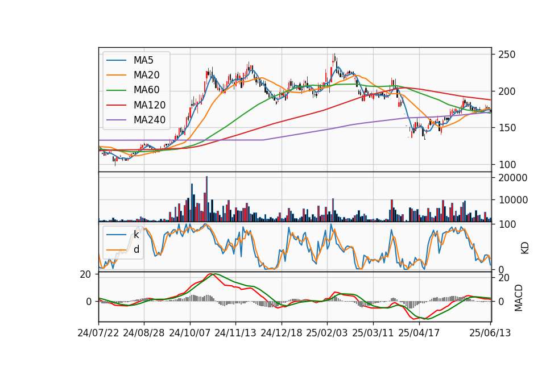This screenshot has height=392, width=546.
Task: Click the 20000 volume axis value
Action: coord(513,178)
